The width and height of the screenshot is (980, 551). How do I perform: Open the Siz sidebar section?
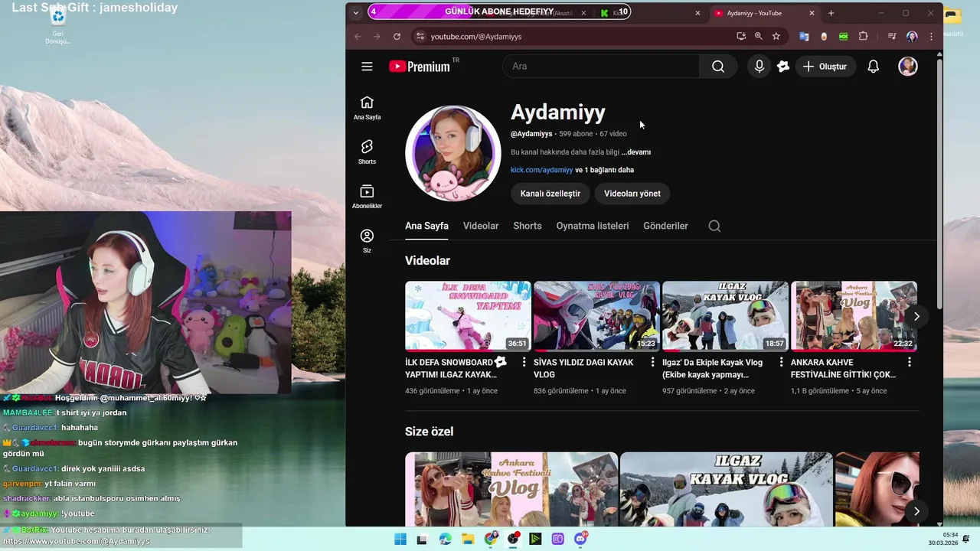[367, 241]
